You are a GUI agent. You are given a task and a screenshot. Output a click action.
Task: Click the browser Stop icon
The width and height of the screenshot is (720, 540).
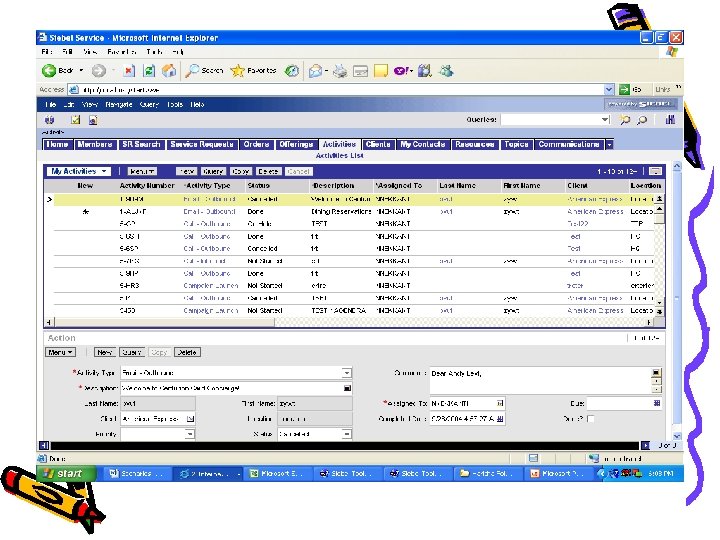click(129, 71)
